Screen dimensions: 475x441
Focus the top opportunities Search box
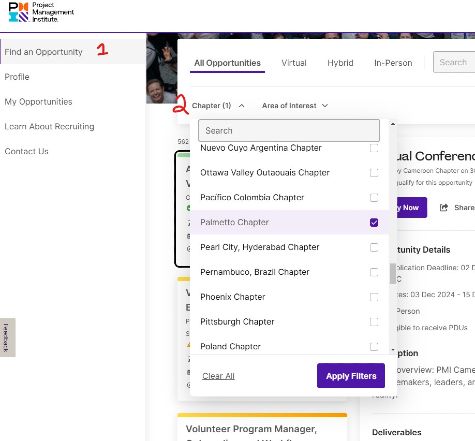point(454,62)
